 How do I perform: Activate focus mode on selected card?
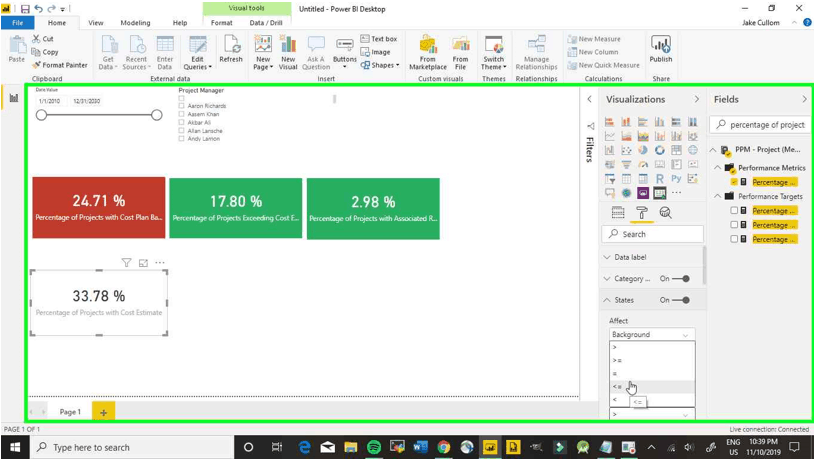[143, 263]
